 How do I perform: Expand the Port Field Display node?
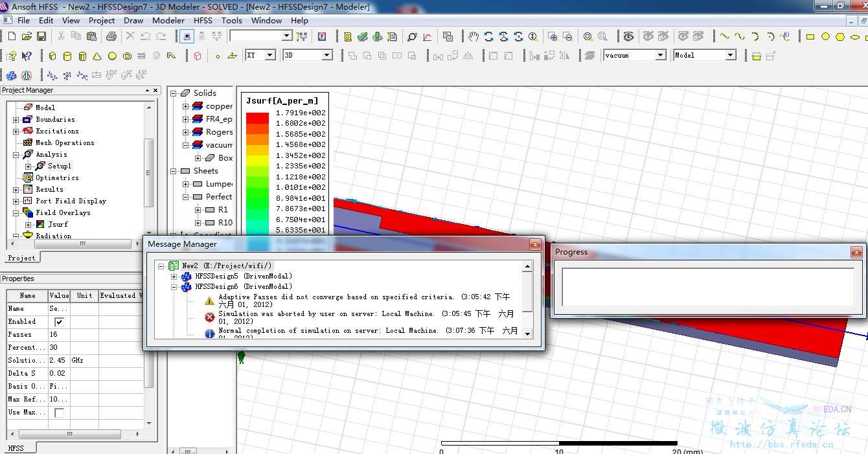[x=16, y=201]
